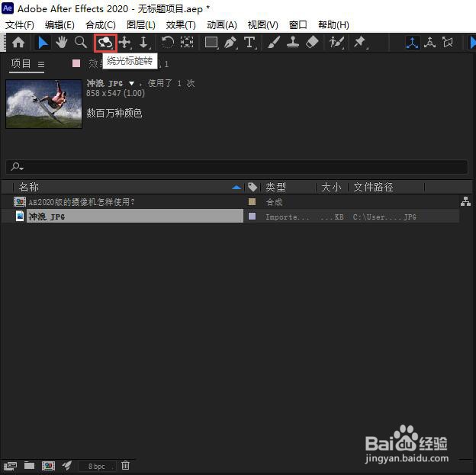Image resolution: width=476 pixels, height=475 pixels.
Task: Open project settings rocket icon
Action: pyautogui.click(x=67, y=465)
